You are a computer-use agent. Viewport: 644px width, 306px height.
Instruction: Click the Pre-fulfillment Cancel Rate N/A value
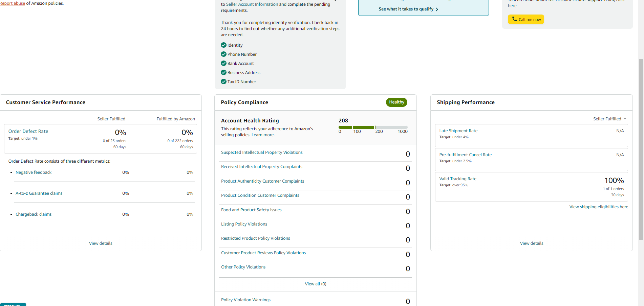(620, 155)
